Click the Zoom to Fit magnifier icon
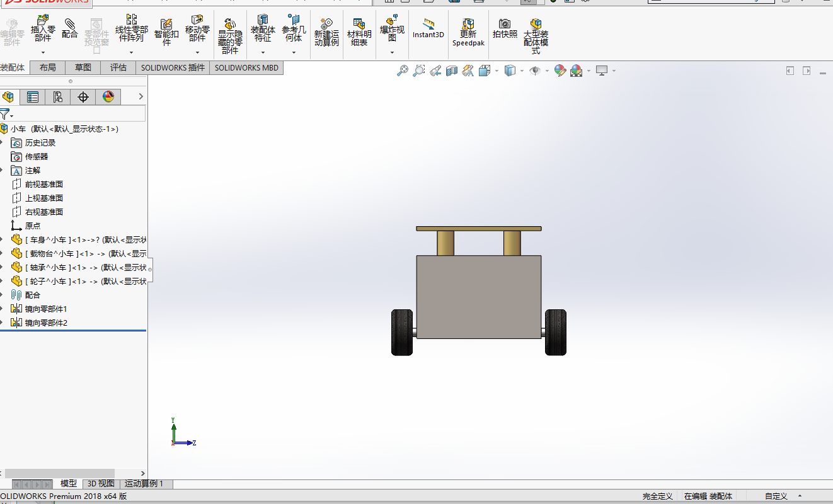 [402, 71]
